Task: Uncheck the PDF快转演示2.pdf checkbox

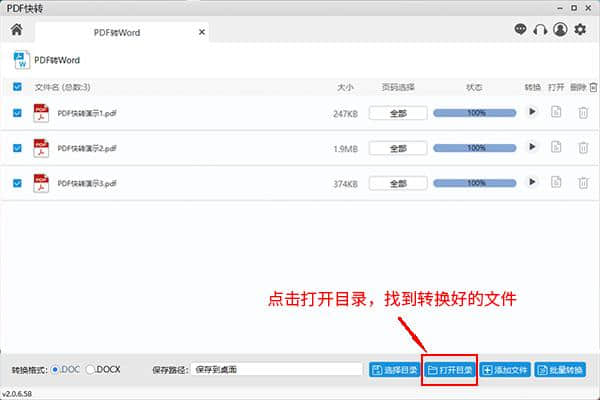Action: click(x=17, y=148)
